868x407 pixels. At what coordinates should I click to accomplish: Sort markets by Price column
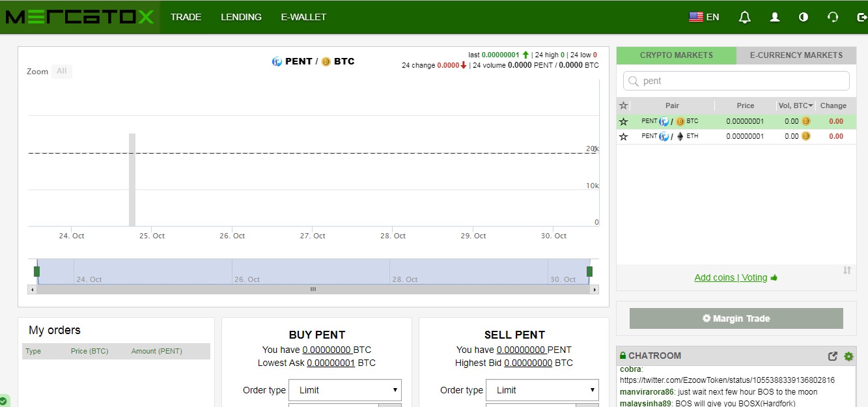click(x=746, y=105)
